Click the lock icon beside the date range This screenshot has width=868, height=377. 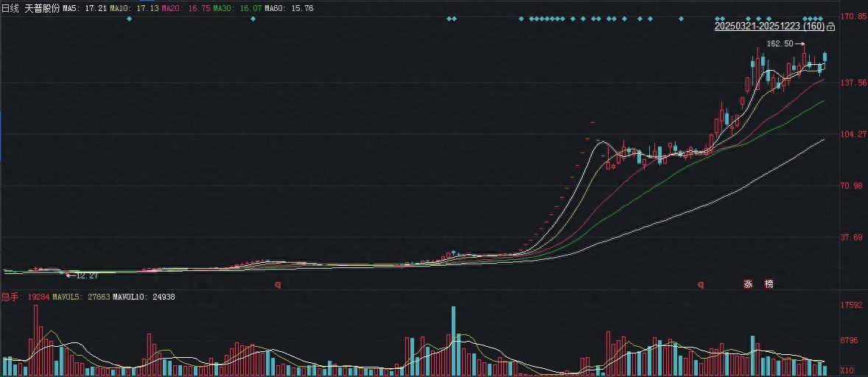[x=831, y=27]
